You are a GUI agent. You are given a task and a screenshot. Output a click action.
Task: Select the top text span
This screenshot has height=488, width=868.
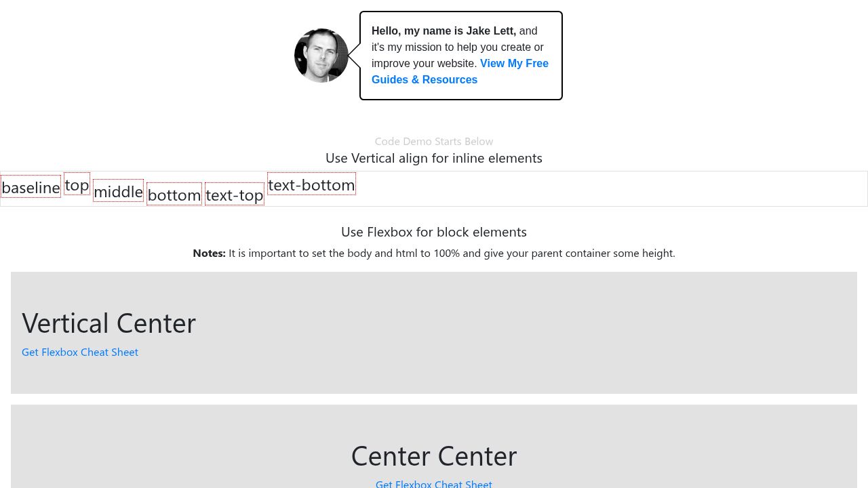pyautogui.click(x=77, y=184)
